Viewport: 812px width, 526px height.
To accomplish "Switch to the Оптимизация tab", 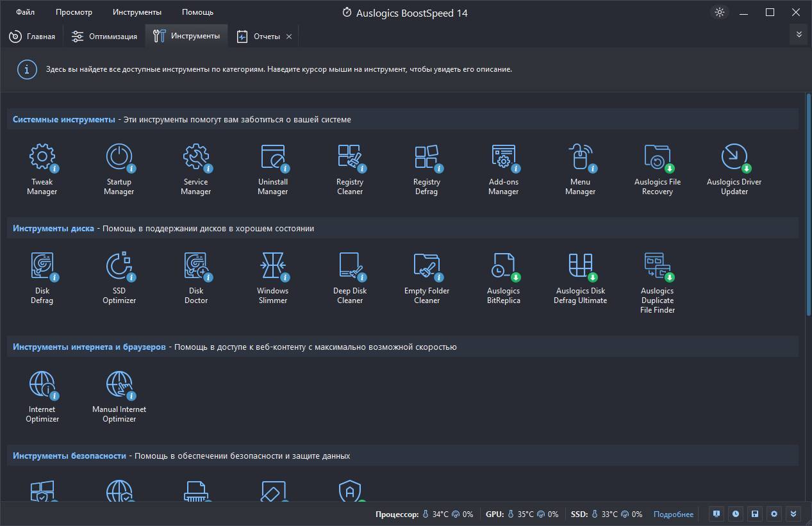I will [104, 37].
